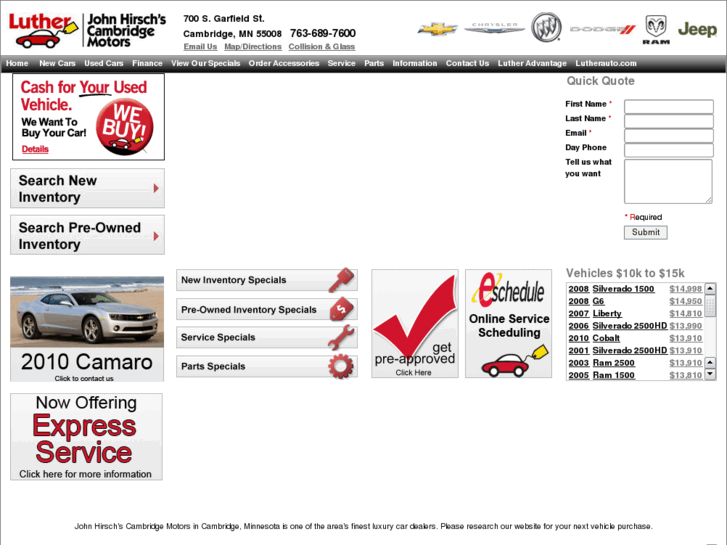Click the price tag icon on Pre-Owned Specials

tap(342, 309)
